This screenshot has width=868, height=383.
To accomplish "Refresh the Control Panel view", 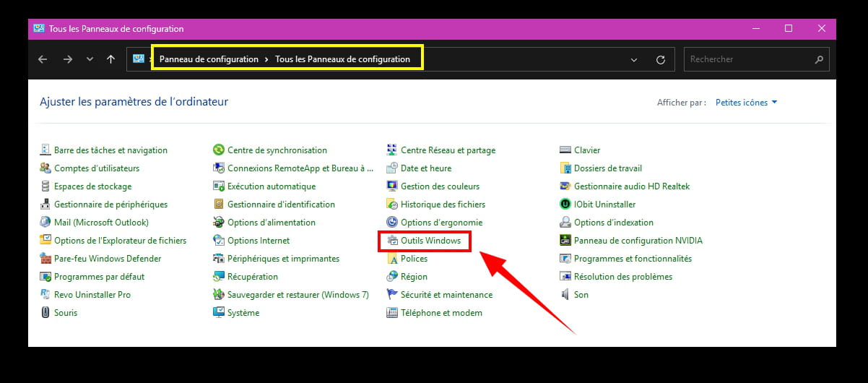I will pos(660,60).
